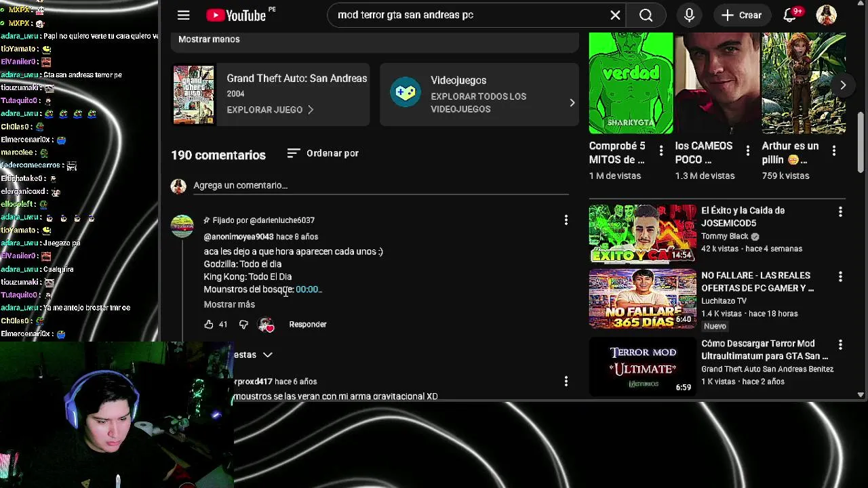Image resolution: width=868 pixels, height=488 pixels.
Task: Click the magnifier search button
Action: coord(646,15)
